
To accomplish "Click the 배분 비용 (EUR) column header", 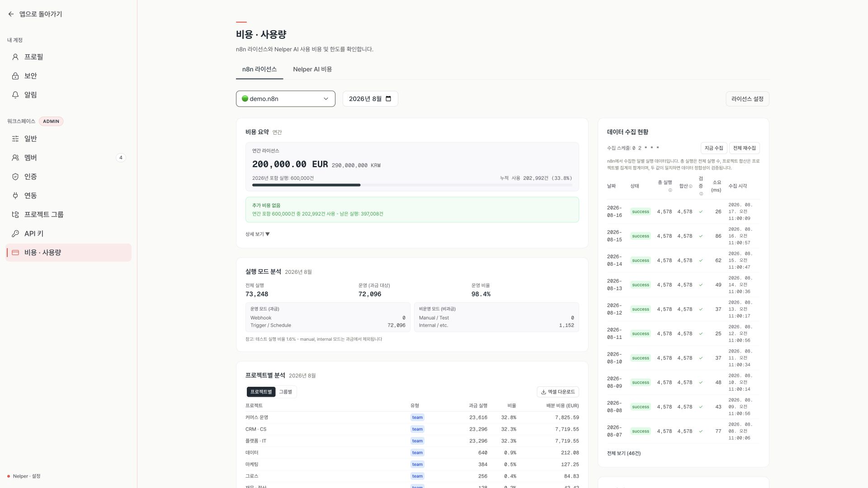I will click(562, 406).
